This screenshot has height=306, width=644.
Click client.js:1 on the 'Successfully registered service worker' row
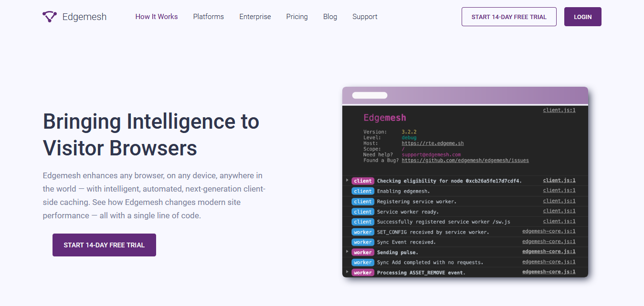pos(559,221)
